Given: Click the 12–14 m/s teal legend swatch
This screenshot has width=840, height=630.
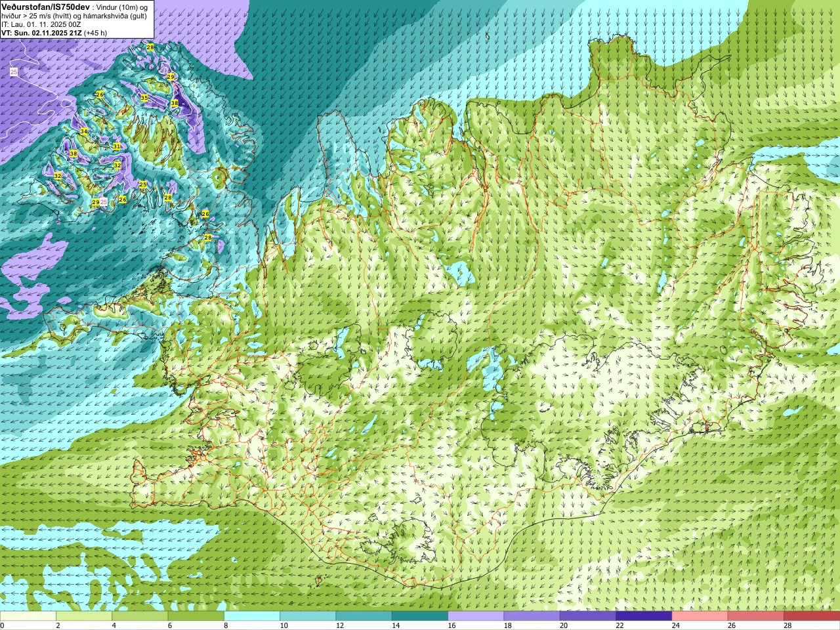Looking at the screenshot, I should pos(364,616).
